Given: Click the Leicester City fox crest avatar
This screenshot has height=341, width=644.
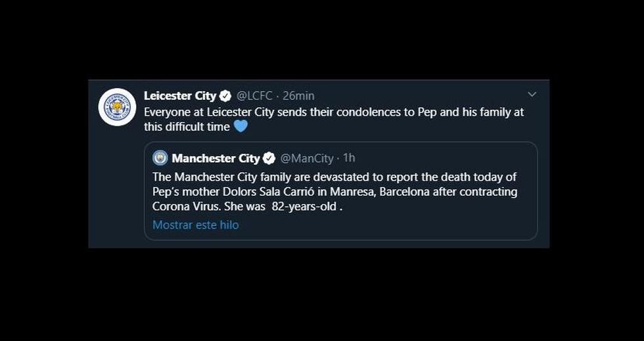Looking at the screenshot, I should tap(117, 106).
